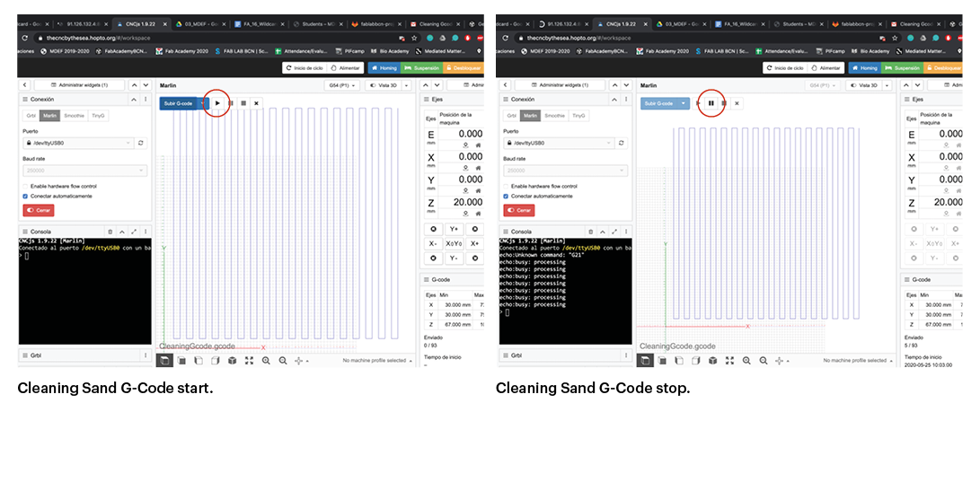Click Inicio de ciclo in left screenshot
980x482 pixels.
pos(303,67)
